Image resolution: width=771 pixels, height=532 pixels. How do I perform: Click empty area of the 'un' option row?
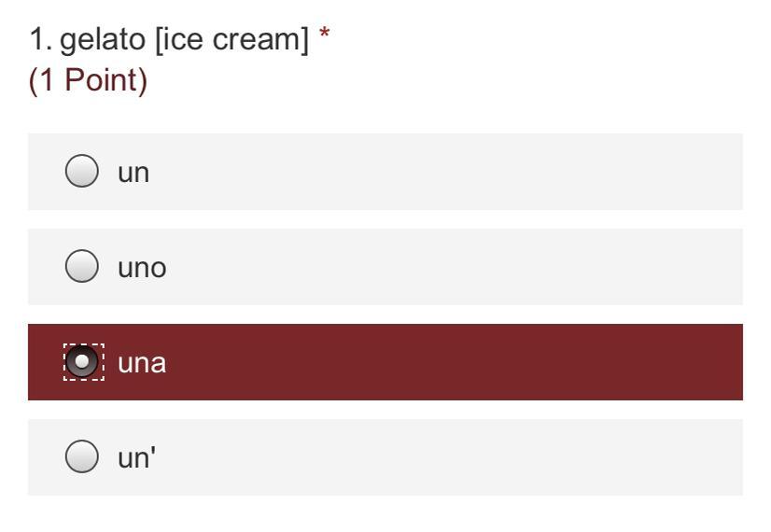point(442,172)
